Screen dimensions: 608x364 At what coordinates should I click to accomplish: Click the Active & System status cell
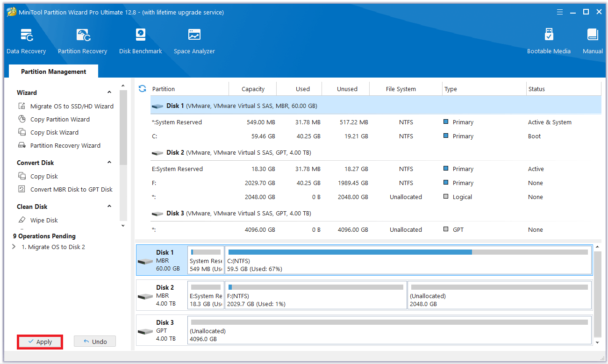click(x=550, y=122)
